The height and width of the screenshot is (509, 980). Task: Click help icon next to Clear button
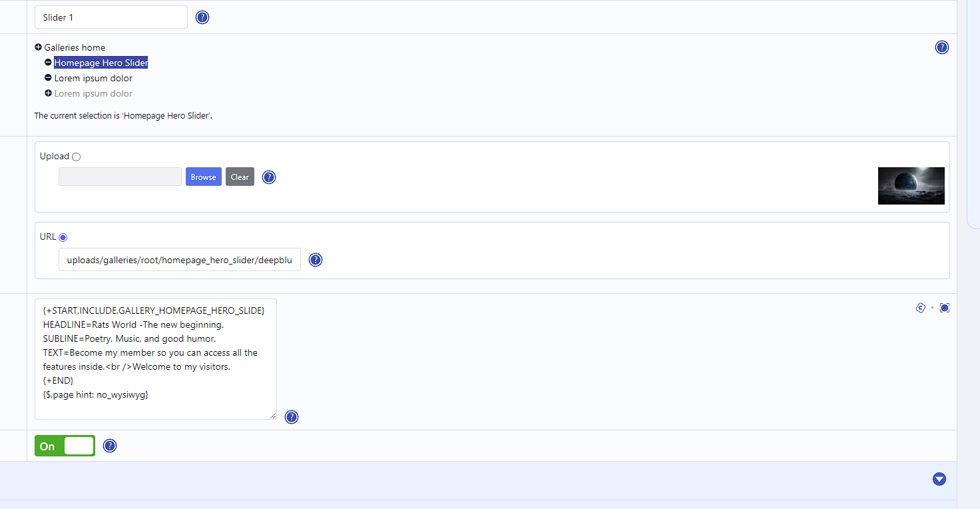tap(268, 177)
